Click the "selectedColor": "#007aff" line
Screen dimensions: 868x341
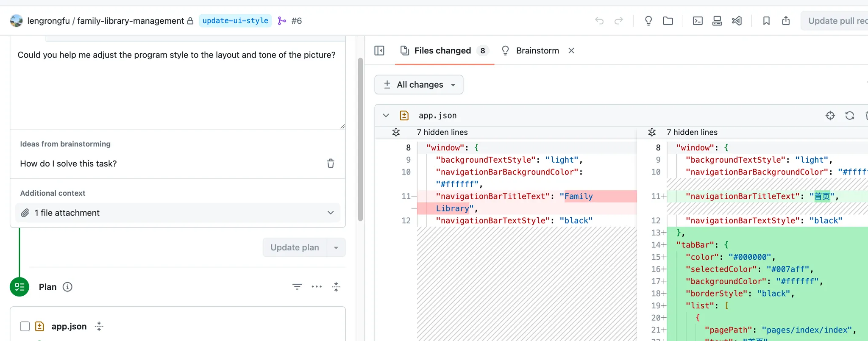click(x=767, y=269)
